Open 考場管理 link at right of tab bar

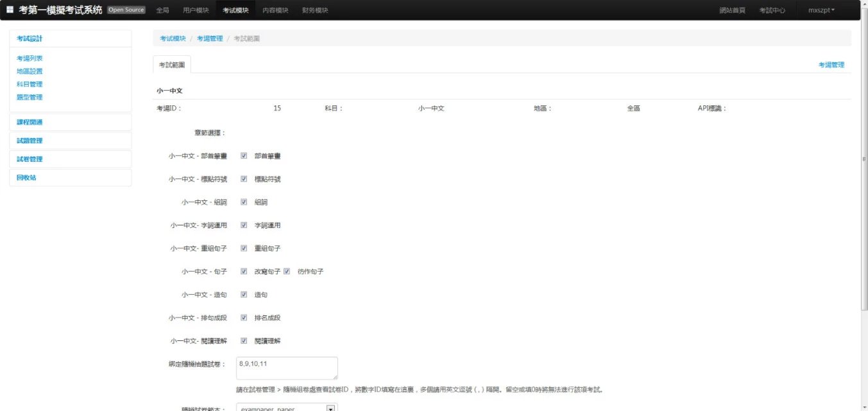831,65
